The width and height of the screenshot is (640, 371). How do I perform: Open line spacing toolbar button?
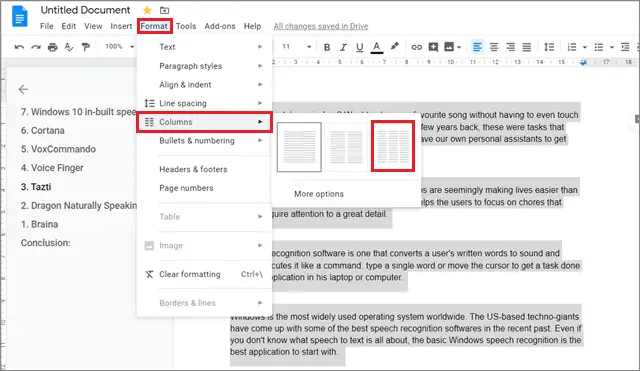tap(549, 47)
